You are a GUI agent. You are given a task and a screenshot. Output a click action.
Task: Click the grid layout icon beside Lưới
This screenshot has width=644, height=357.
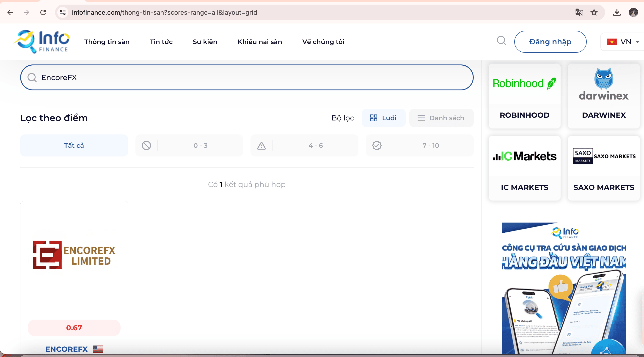374,118
